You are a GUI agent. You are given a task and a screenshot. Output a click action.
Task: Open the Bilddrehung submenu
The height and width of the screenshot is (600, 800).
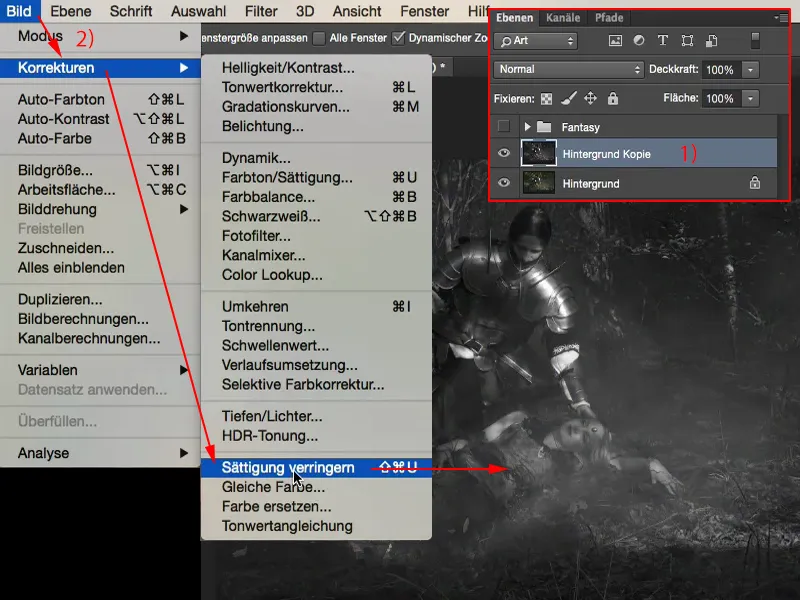coord(100,209)
